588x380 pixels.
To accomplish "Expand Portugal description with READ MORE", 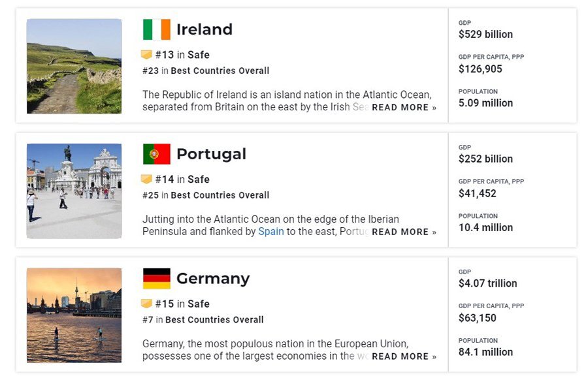I will click(x=404, y=232).
